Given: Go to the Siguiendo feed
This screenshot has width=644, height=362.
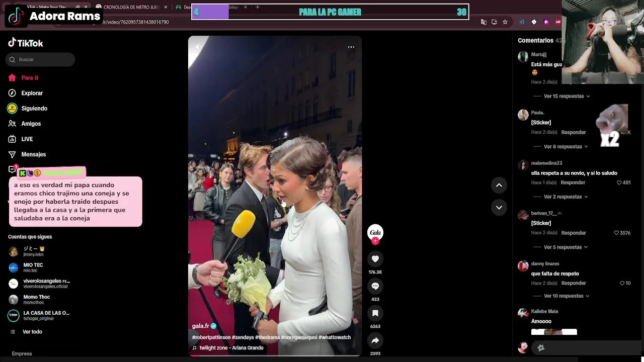Looking at the screenshot, I should coord(28,109).
